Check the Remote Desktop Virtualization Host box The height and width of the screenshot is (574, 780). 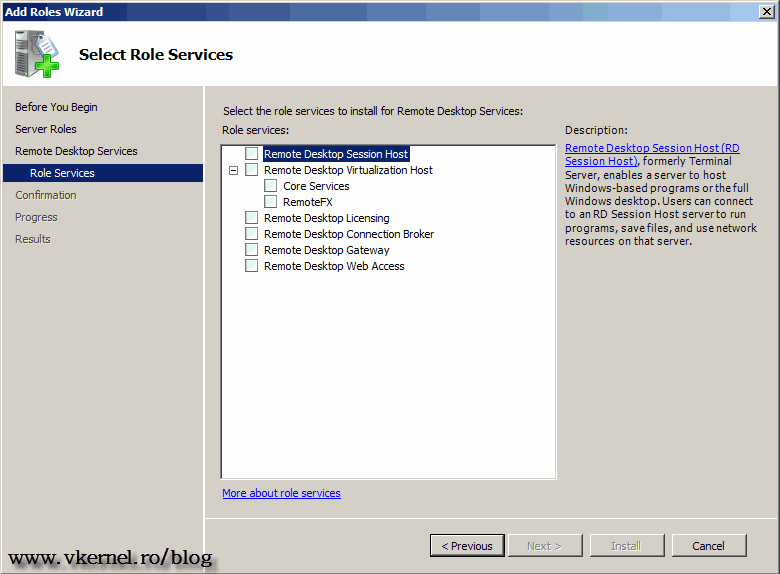click(251, 170)
